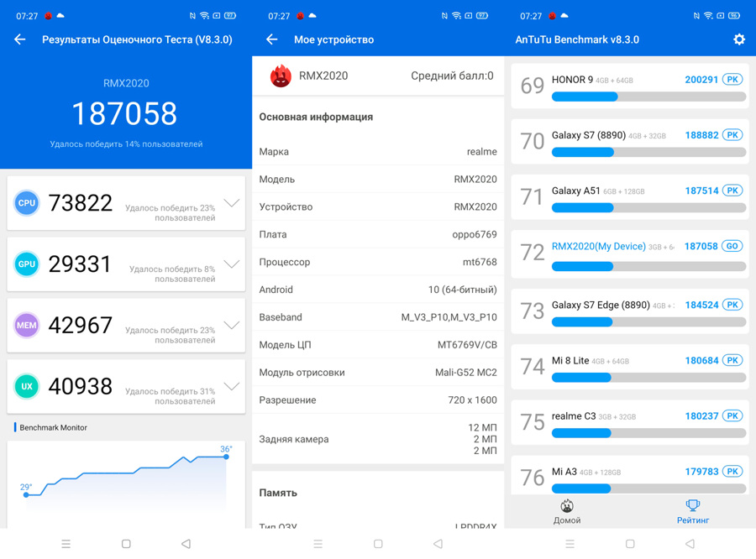Open settings gear in AnTuTu Benchmark header
Screen dimensions: 756x559
click(739, 39)
